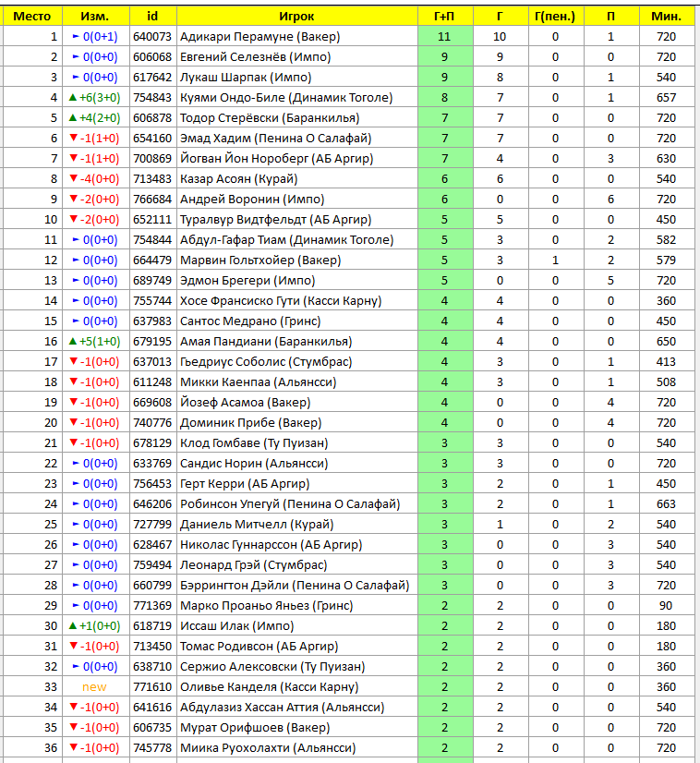Viewport: 700px width, 763px height.
Task: Select Амая Пандиани (Баранкилья)
Action: point(266,341)
